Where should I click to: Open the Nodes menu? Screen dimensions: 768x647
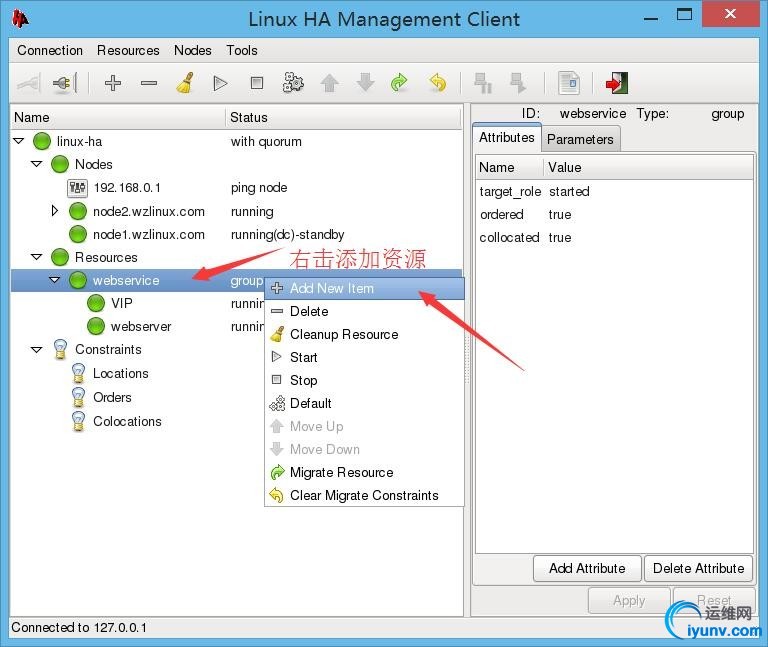[x=193, y=50]
